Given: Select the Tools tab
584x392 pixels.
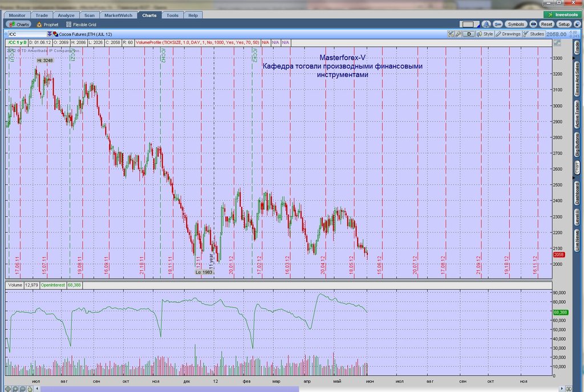Looking at the screenshot, I should (x=172, y=15).
